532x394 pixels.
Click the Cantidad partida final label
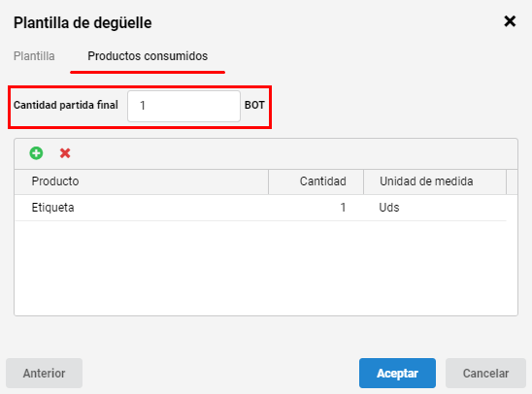[x=66, y=105]
